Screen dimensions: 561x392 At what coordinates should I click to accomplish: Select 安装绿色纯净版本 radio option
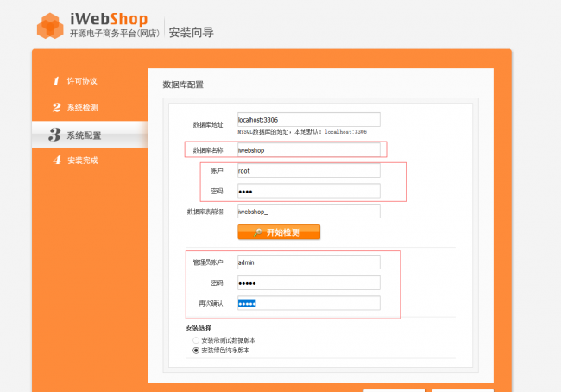tap(196, 350)
